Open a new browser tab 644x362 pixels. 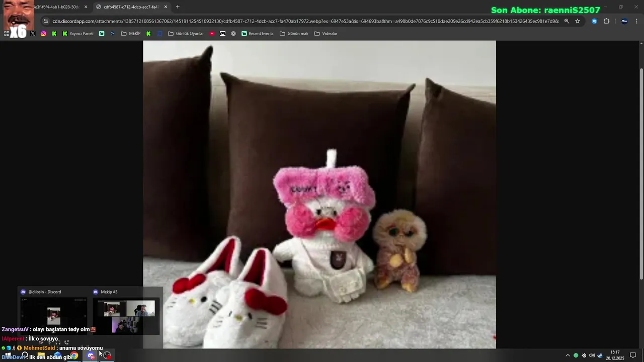pos(178,7)
